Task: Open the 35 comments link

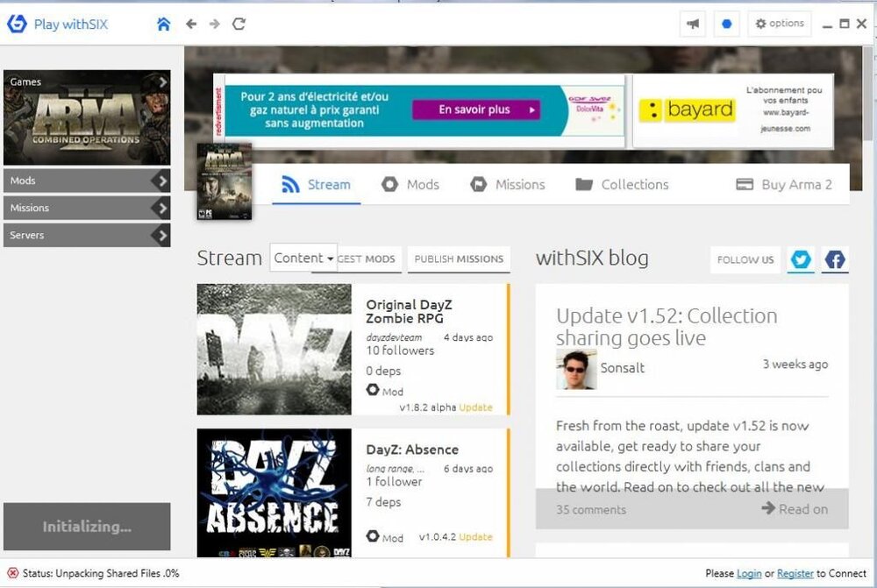Action: coord(590,510)
